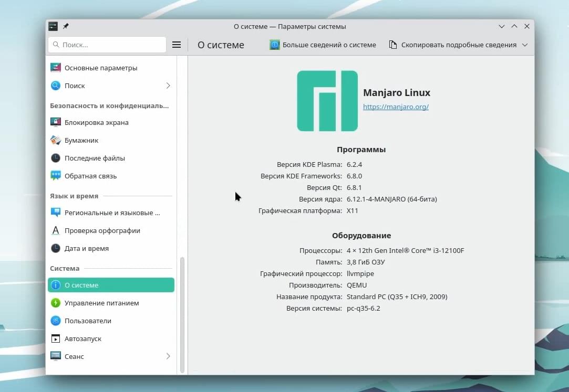Focus the Поиск... search field

(107, 45)
